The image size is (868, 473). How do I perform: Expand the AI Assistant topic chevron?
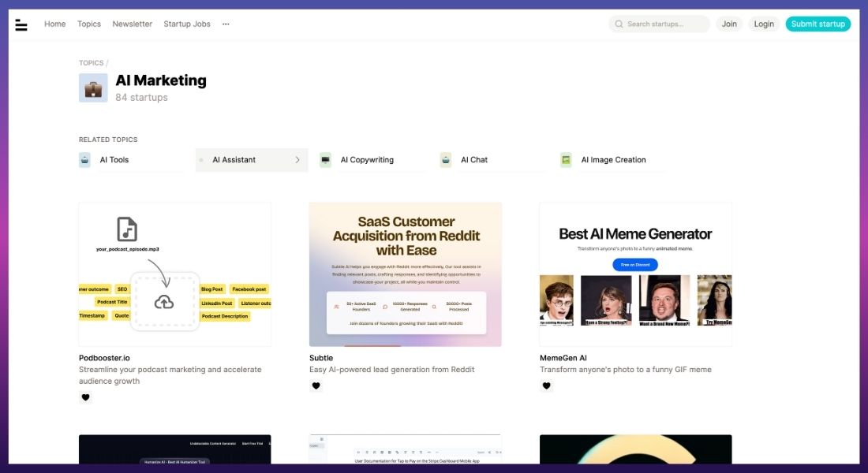click(297, 160)
